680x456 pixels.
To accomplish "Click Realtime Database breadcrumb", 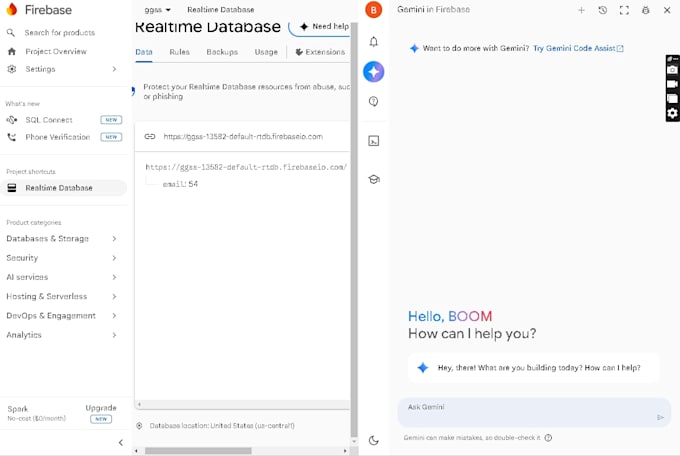I will pos(221,10).
